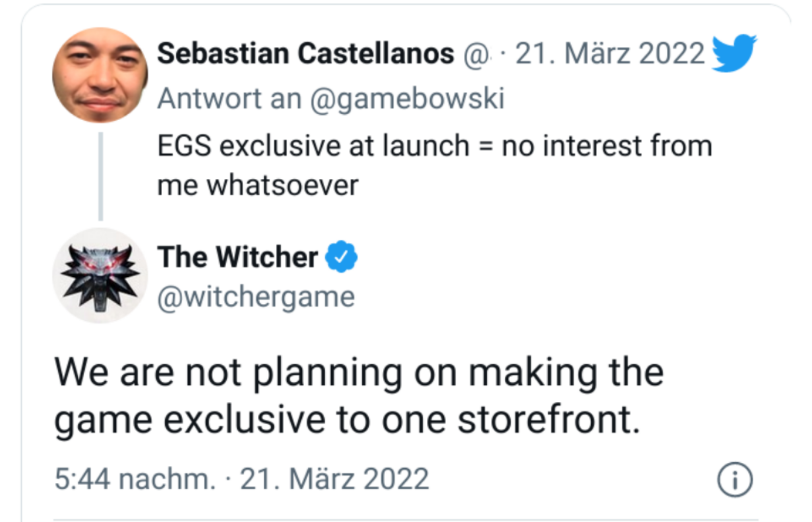Open the @witchergame handle
Image resolution: width=812 pixels, height=522 pixels.
(x=256, y=297)
